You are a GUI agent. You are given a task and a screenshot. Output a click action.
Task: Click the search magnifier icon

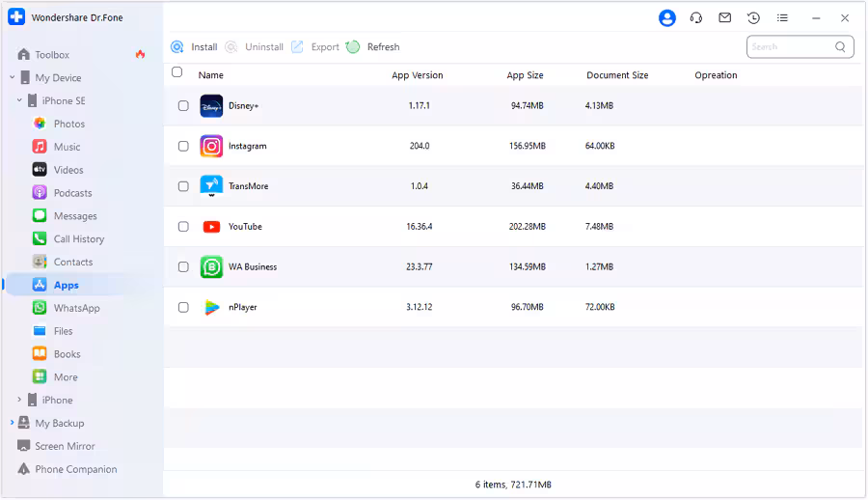(x=840, y=47)
